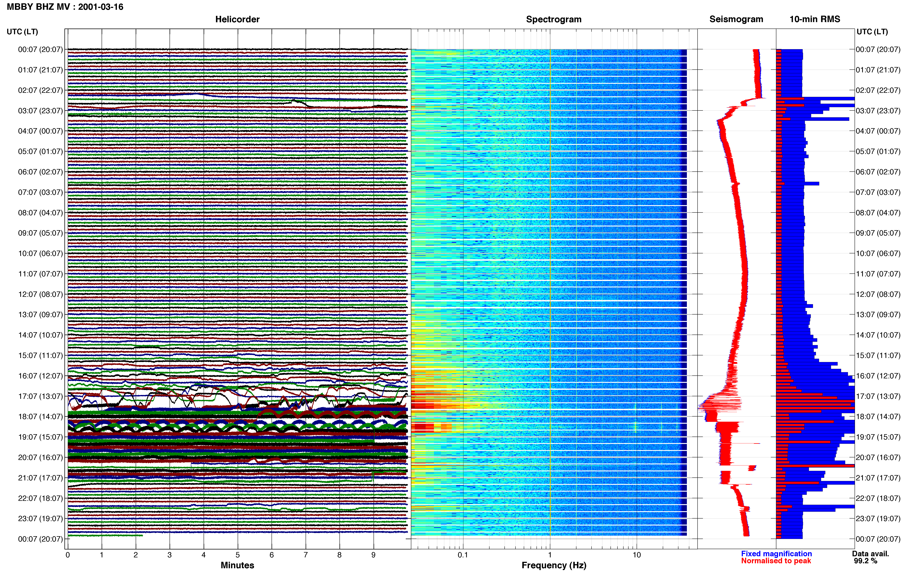
Task: Click the 'Helicorder' panel heading
Action: pos(237,19)
